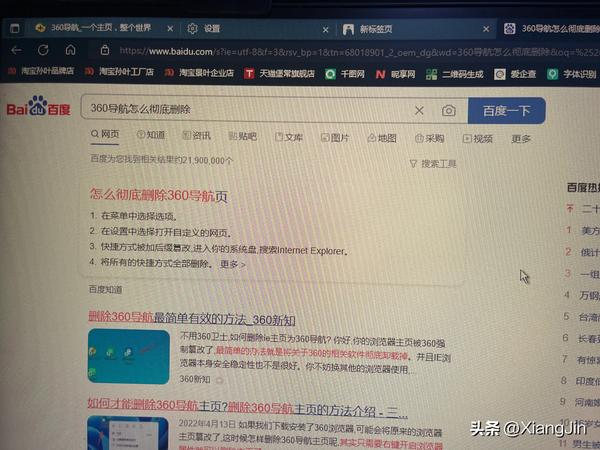This screenshot has width=600, height=450.
Task: Open thumbnail of 2022年4月13日 result
Action: (x=128, y=433)
